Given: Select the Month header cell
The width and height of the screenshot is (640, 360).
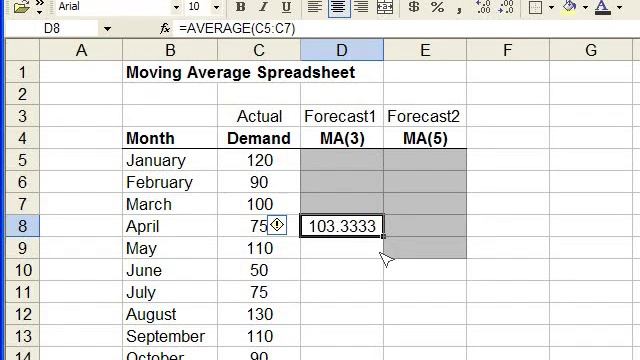Looking at the screenshot, I should 170,138.
